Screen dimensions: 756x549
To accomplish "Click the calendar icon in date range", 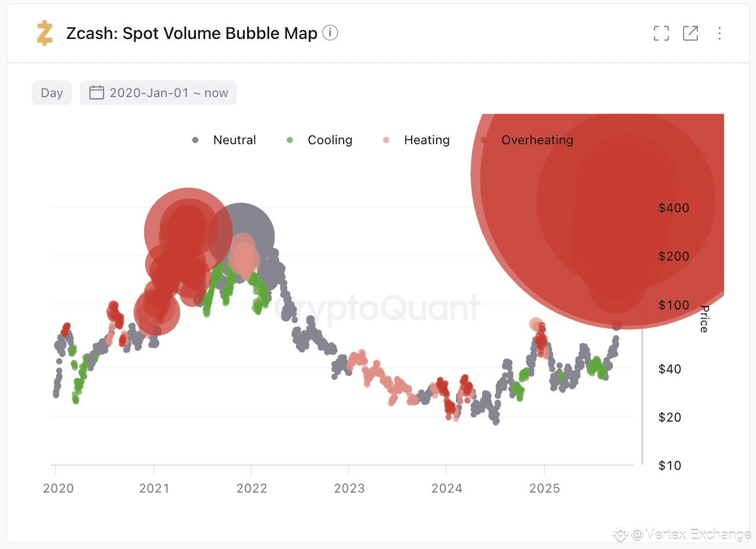I will 97,92.
